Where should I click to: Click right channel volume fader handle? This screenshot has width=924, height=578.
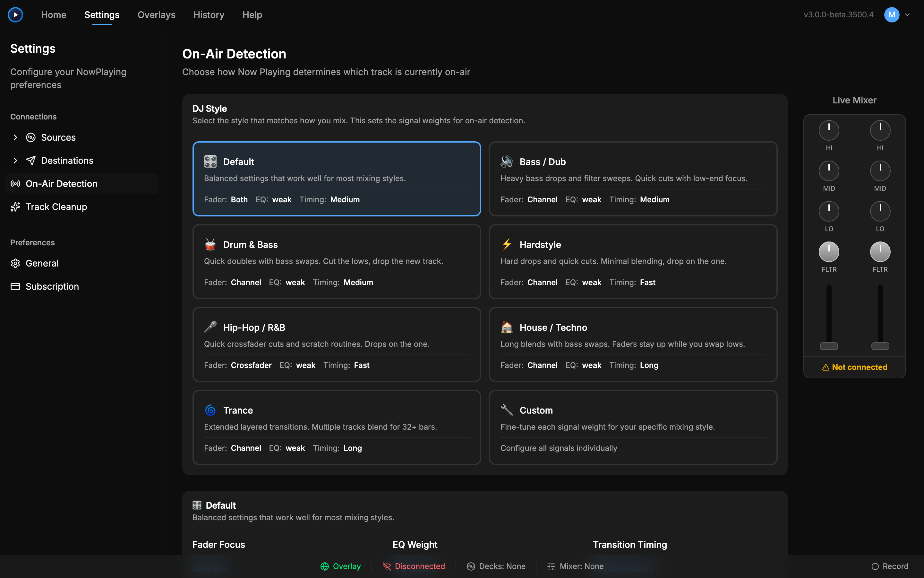click(880, 346)
